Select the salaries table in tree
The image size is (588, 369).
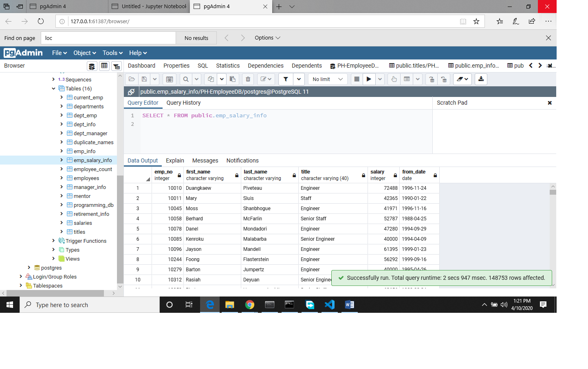(83, 223)
